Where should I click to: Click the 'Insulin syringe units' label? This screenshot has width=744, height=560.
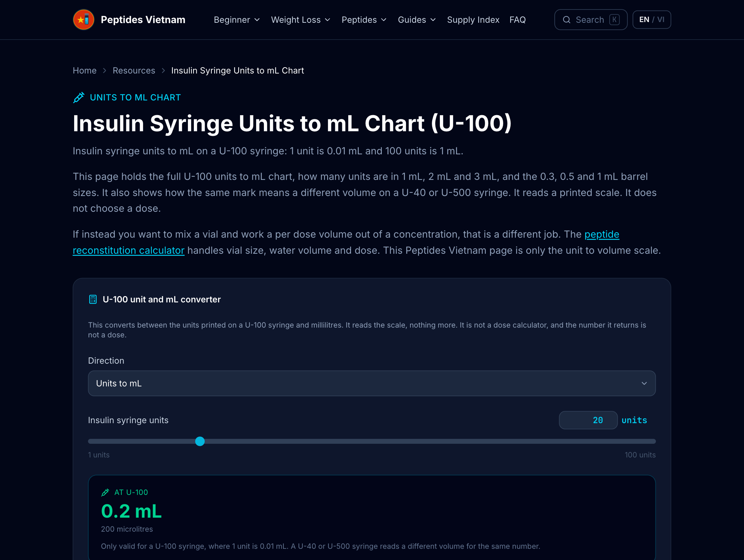(128, 420)
